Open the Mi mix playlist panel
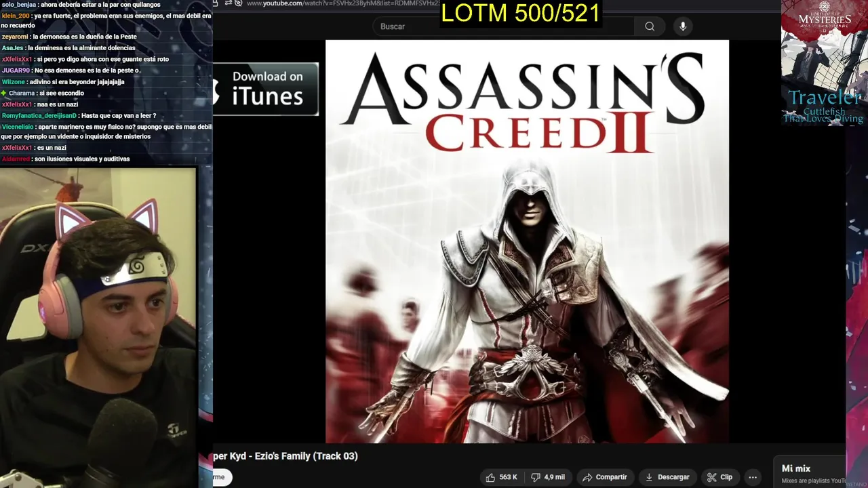 tap(810, 472)
